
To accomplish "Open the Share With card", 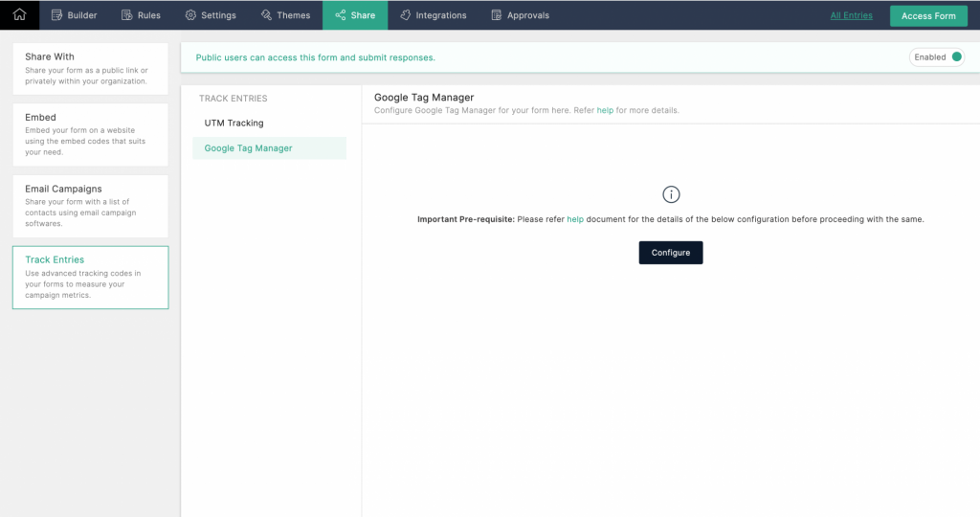I will pyautogui.click(x=91, y=69).
